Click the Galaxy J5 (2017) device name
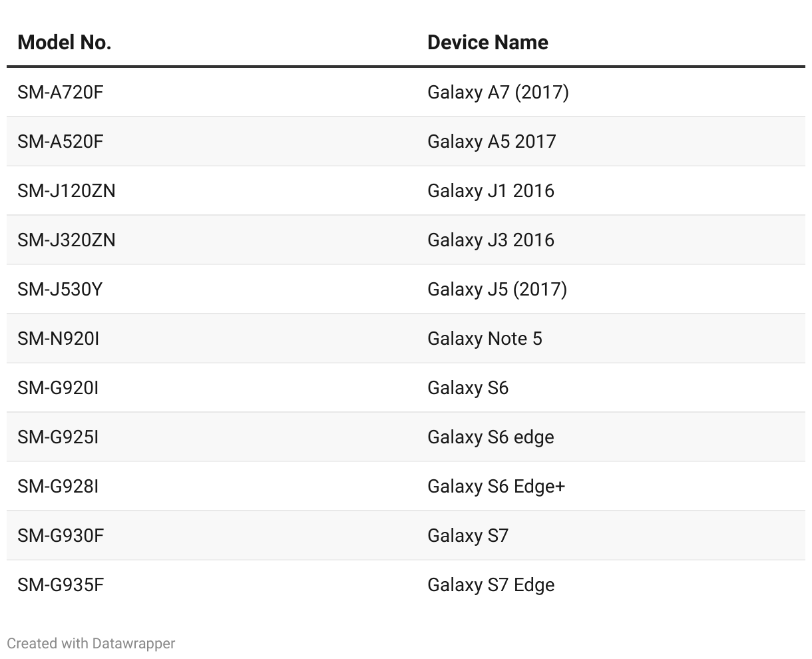812x659 pixels. pyautogui.click(x=497, y=290)
